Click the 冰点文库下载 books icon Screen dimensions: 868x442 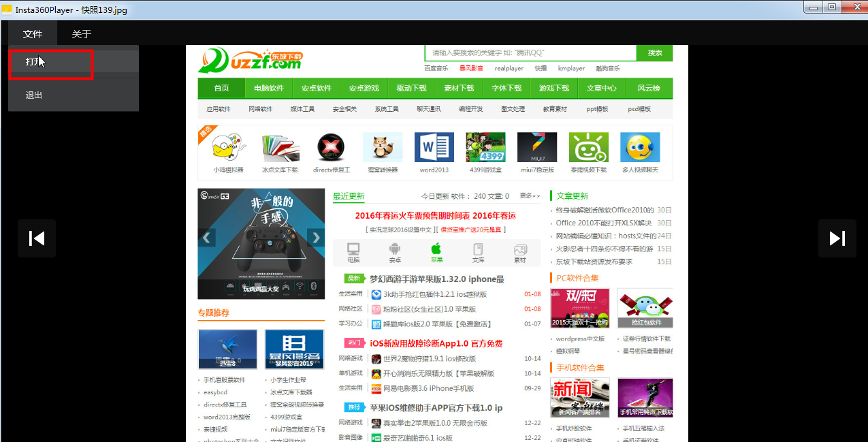coord(279,147)
